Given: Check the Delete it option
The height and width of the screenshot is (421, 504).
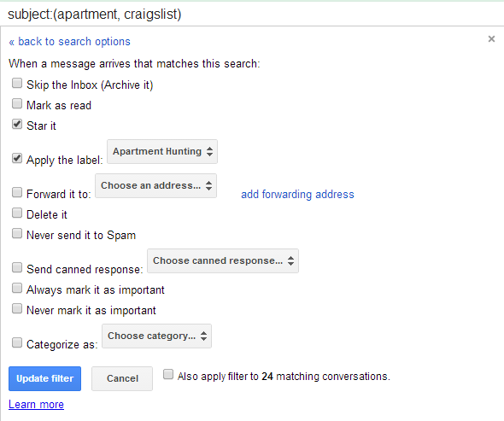Looking at the screenshot, I should (17, 213).
